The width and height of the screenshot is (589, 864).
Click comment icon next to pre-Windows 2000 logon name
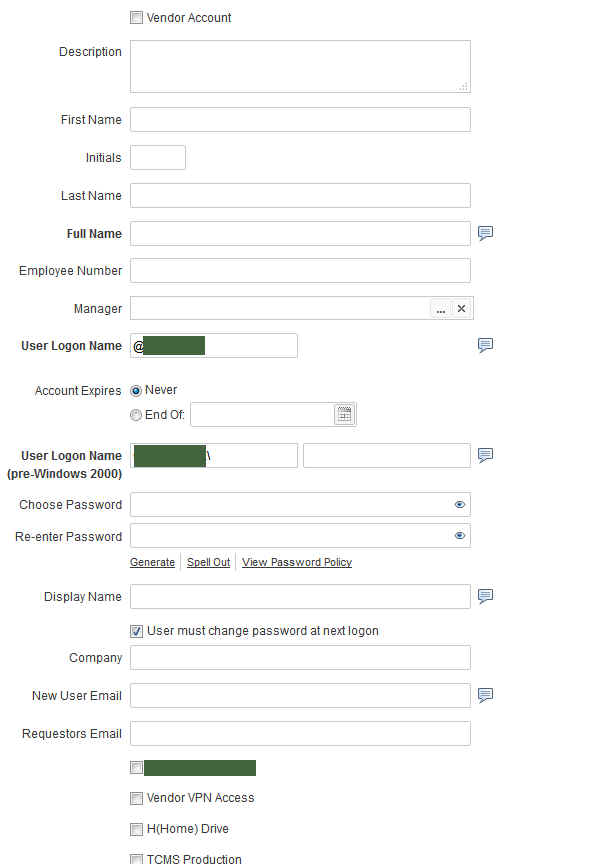click(x=485, y=455)
